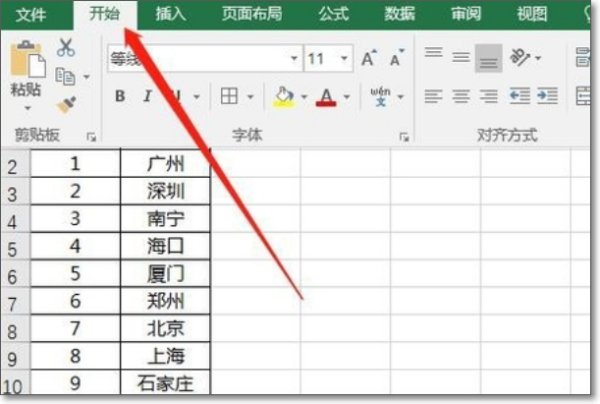600x404 pixels.
Task: Select the cell containing 广州
Action: (165, 163)
